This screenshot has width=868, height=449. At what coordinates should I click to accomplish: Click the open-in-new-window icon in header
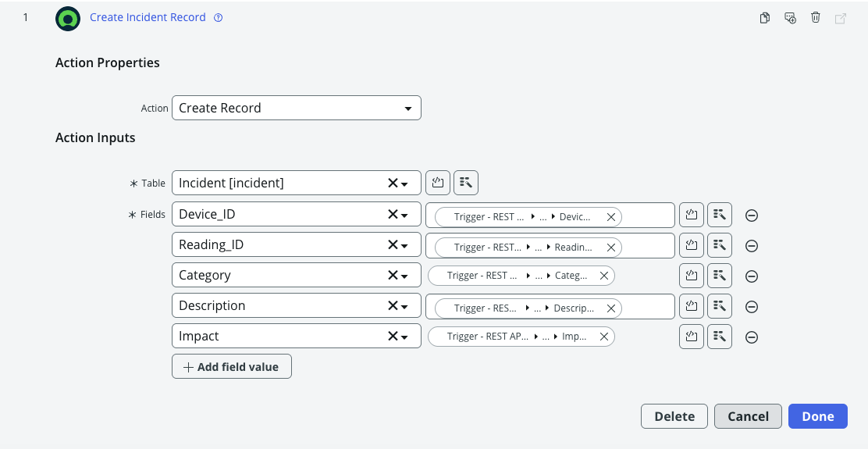click(x=841, y=18)
